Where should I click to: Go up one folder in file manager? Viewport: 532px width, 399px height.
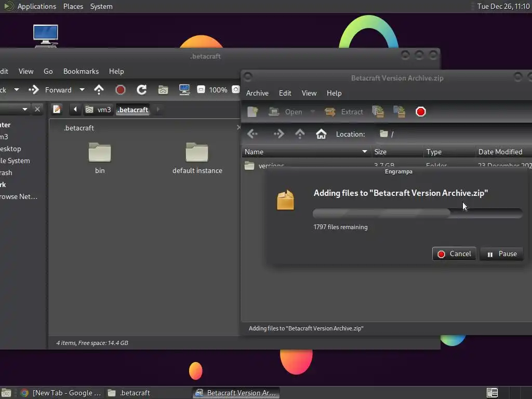99,90
